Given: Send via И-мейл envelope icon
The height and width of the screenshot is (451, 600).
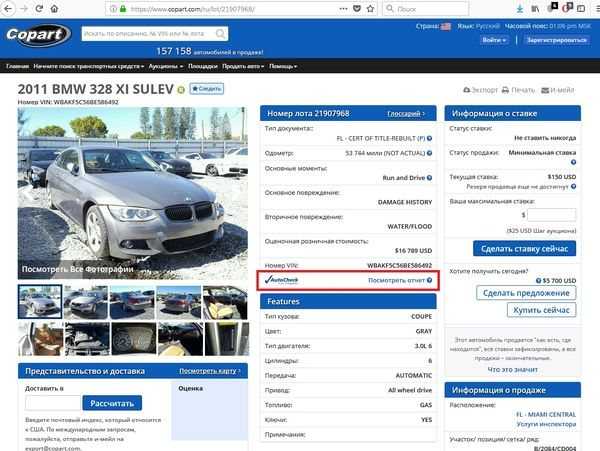Looking at the screenshot, I should coord(545,90).
